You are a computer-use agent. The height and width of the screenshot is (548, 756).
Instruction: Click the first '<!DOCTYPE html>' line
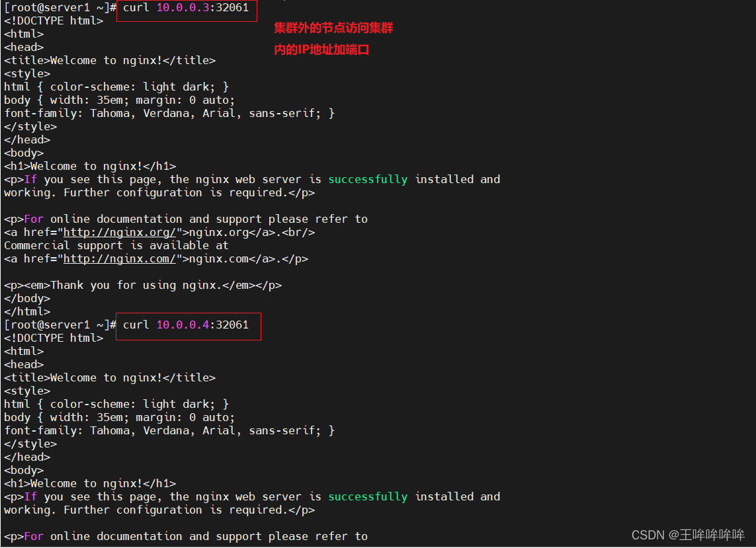pos(54,20)
